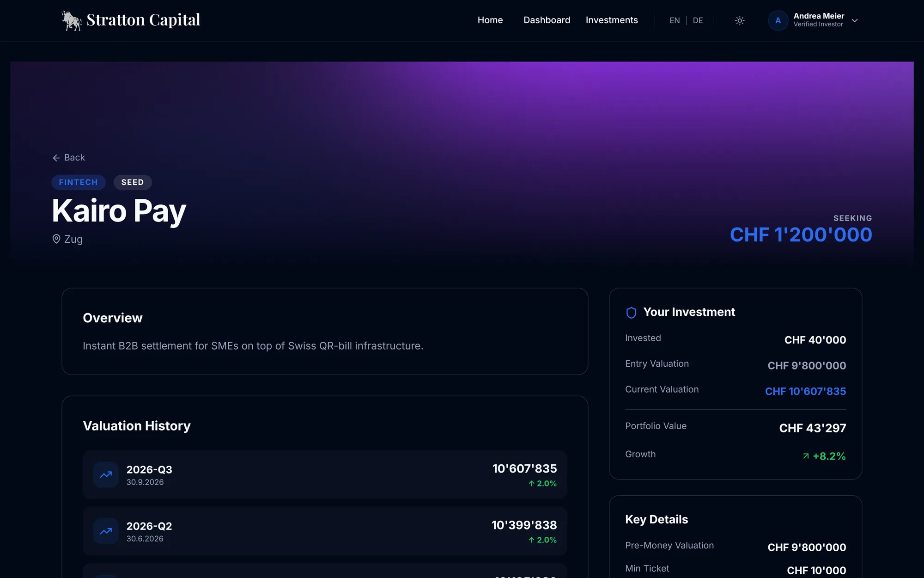Click the Current Valuation CHF 10'607'835 value
Image resolution: width=924 pixels, height=578 pixels.
[805, 391]
